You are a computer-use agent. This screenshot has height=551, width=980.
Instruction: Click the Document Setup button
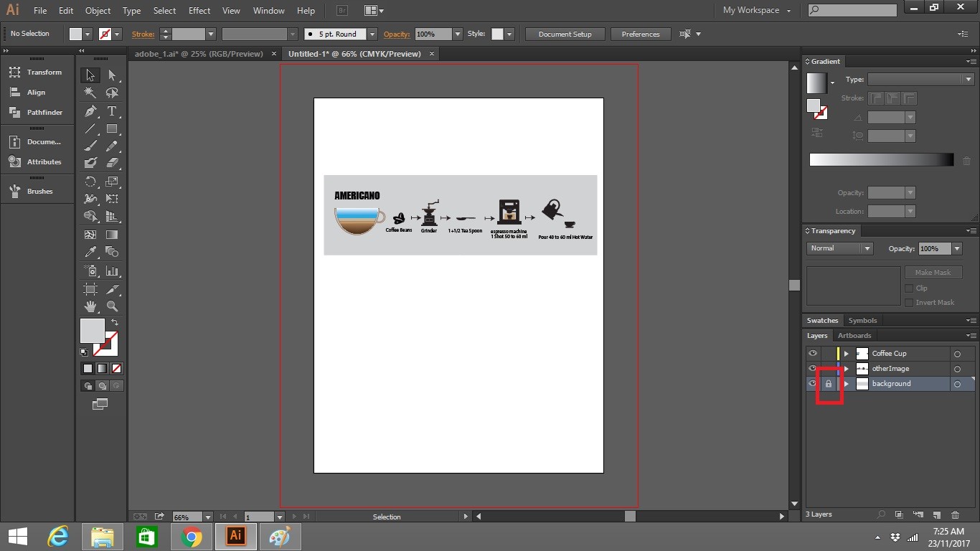click(565, 34)
